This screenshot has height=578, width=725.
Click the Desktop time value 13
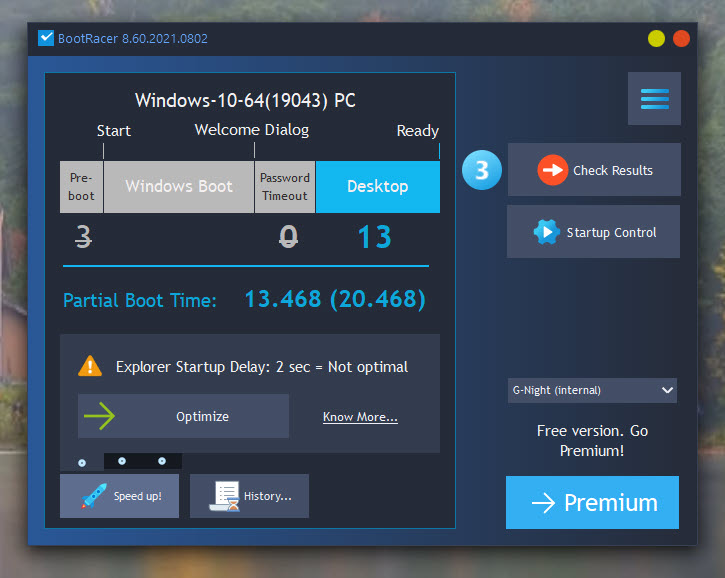375,237
